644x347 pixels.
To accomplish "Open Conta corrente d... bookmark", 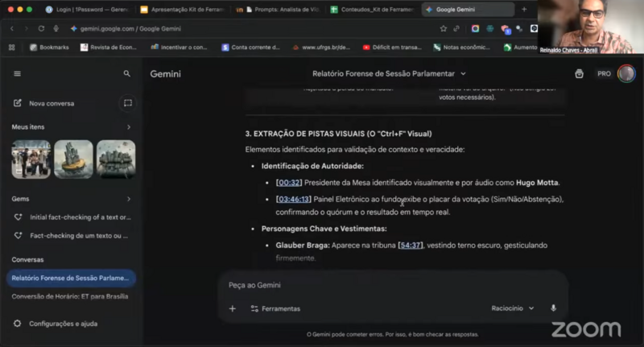I will tap(250, 48).
